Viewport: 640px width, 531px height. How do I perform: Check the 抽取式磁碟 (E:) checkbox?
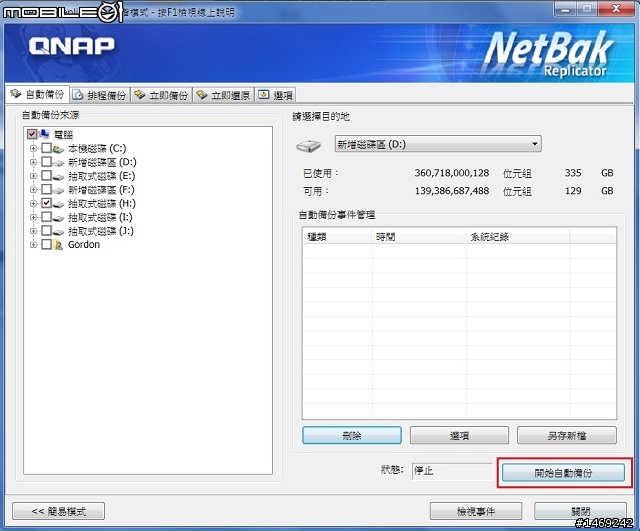(47, 176)
